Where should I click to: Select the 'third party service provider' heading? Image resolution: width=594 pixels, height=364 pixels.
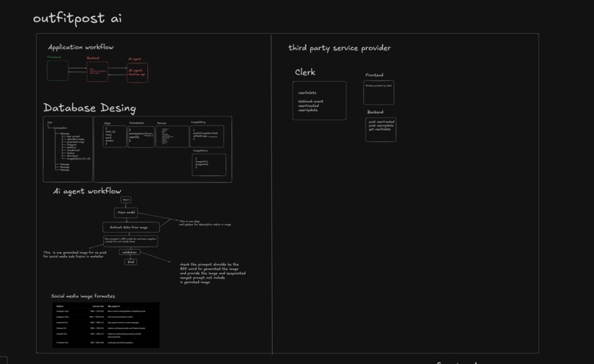[x=340, y=48]
